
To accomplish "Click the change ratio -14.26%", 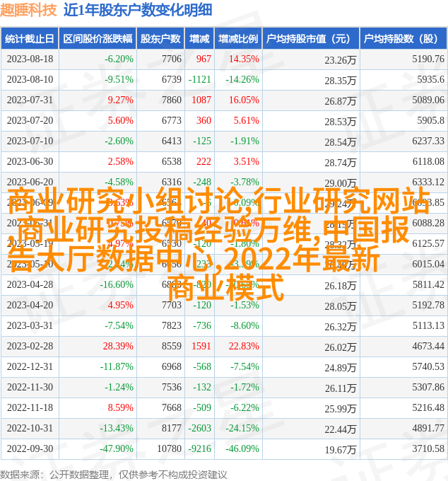I will pos(242,79).
